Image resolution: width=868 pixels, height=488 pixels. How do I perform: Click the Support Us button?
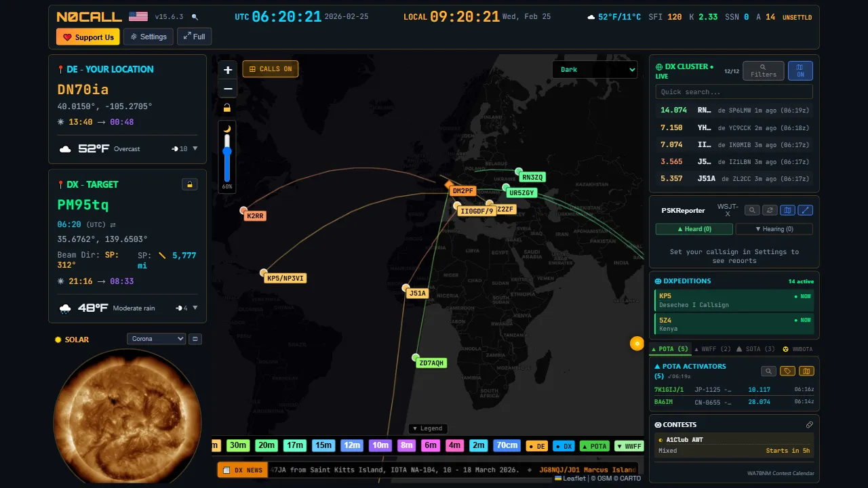(x=88, y=37)
